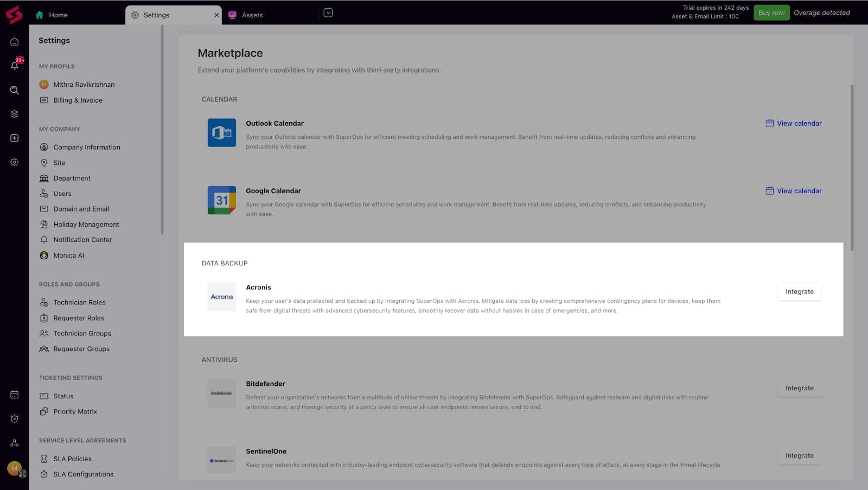The height and width of the screenshot is (490, 868).
Task: Integrate SentinelOne
Action: coord(800,456)
